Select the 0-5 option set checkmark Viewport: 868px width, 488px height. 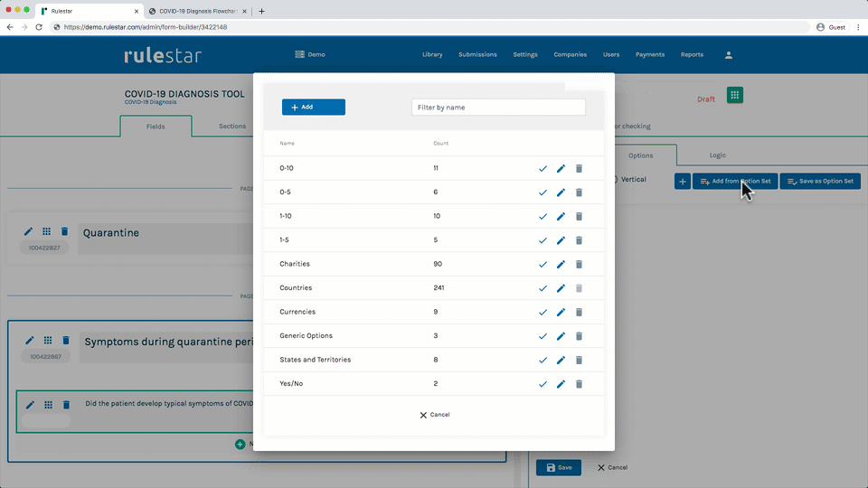pos(542,192)
